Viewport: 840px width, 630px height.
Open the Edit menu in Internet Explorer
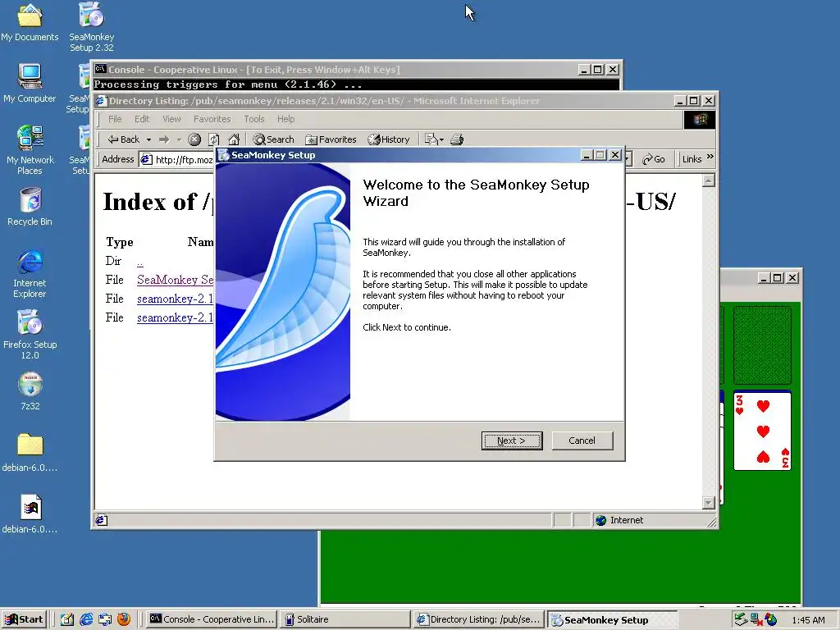click(x=141, y=119)
